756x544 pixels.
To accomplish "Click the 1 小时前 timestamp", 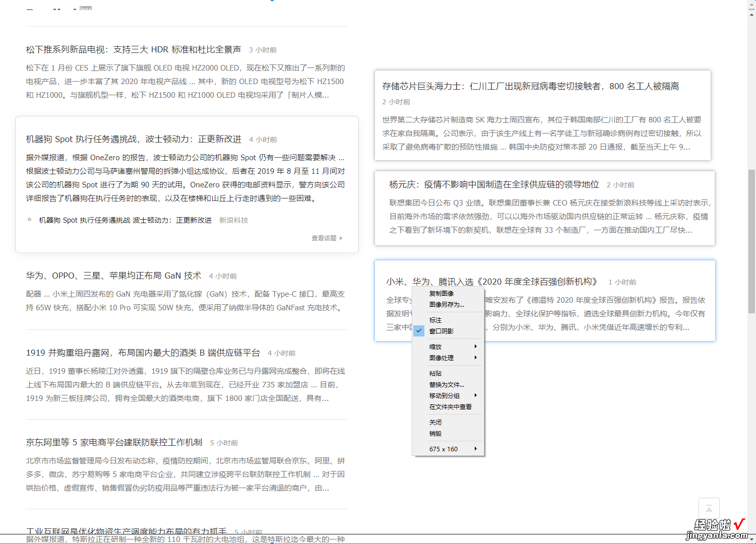I will click(622, 282).
